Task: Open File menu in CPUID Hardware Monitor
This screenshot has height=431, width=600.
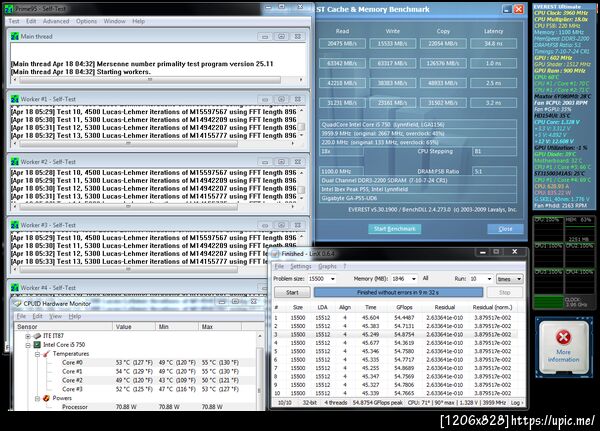Action: tap(21, 316)
